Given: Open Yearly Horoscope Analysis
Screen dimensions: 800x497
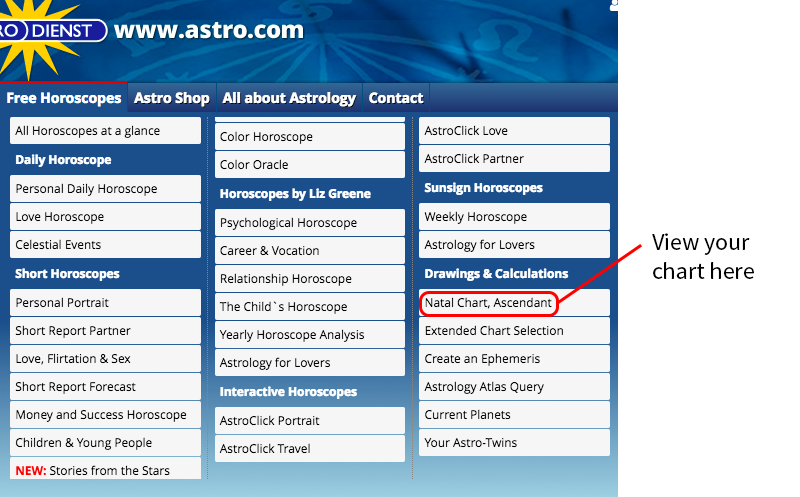Looking at the screenshot, I should [310, 335].
